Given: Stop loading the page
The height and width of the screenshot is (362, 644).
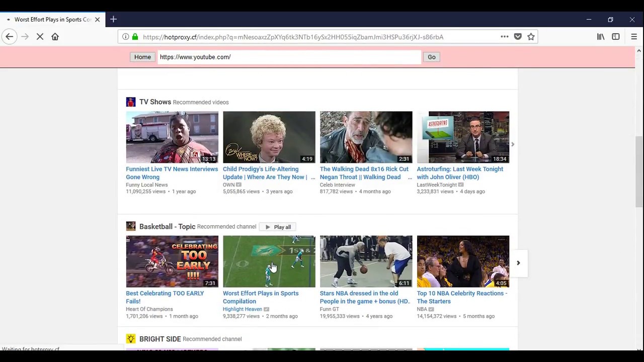Looking at the screenshot, I should click(40, 37).
